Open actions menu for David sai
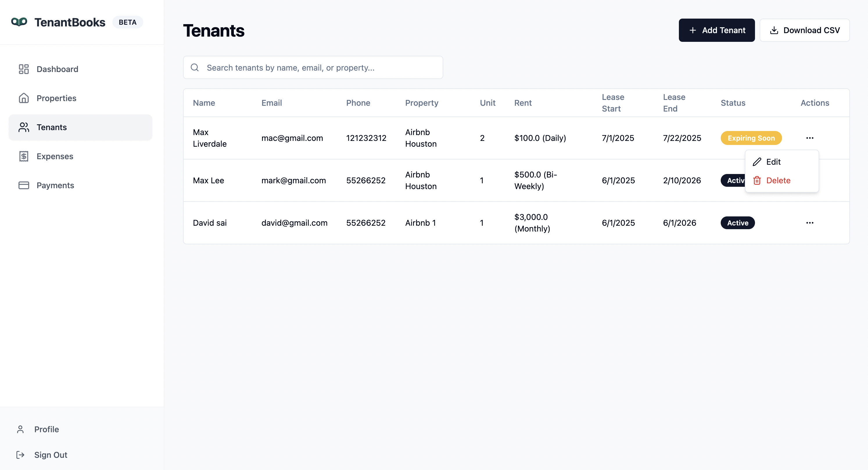868x470 pixels. (810, 223)
